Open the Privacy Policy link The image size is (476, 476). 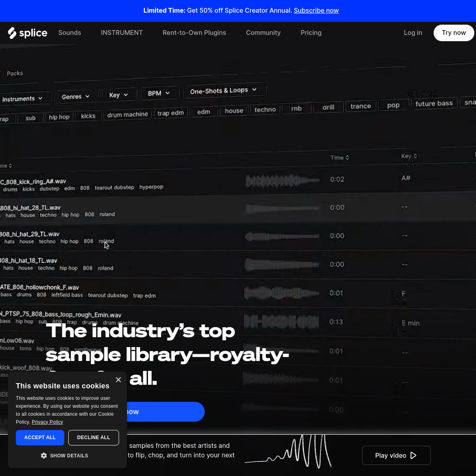tap(47, 422)
